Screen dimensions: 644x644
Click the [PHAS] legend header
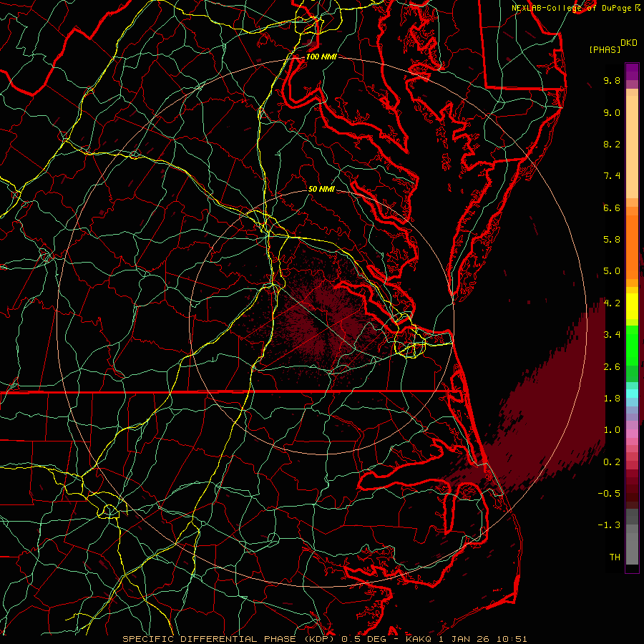[605, 49]
